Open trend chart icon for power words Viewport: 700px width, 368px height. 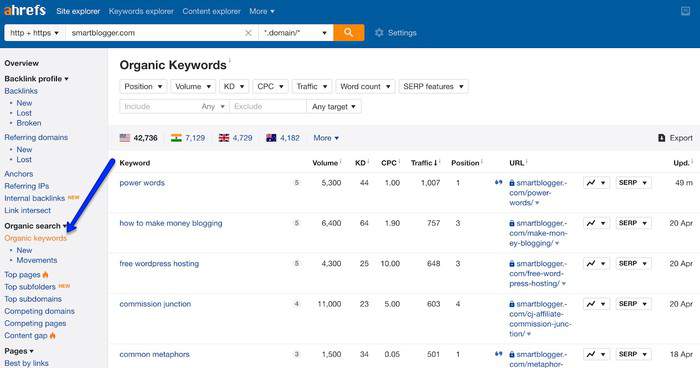coord(596,183)
